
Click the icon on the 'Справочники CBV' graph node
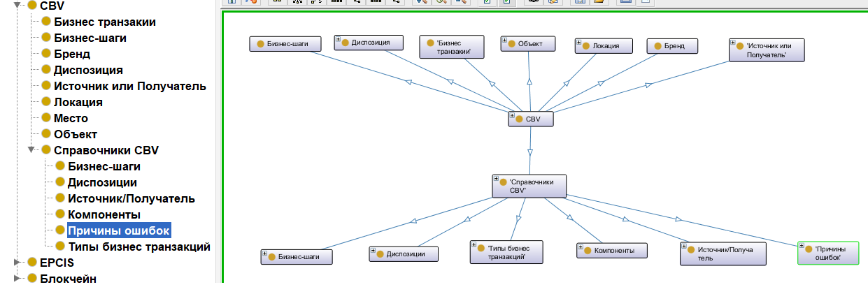tap(504, 182)
